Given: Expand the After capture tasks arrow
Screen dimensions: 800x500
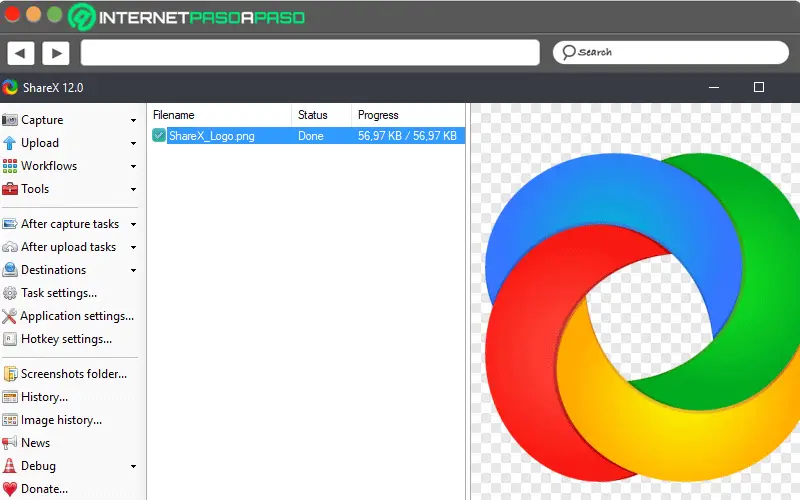Looking at the screenshot, I should [x=133, y=224].
